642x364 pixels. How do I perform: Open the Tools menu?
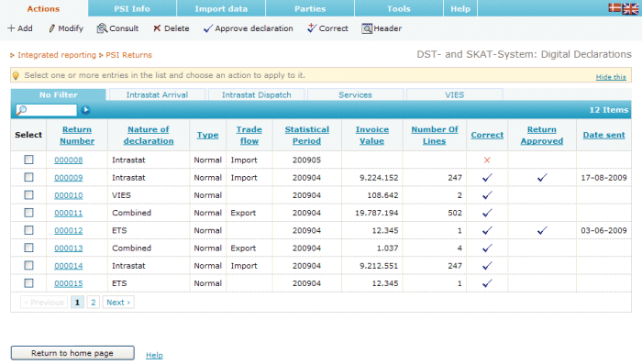click(399, 8)
